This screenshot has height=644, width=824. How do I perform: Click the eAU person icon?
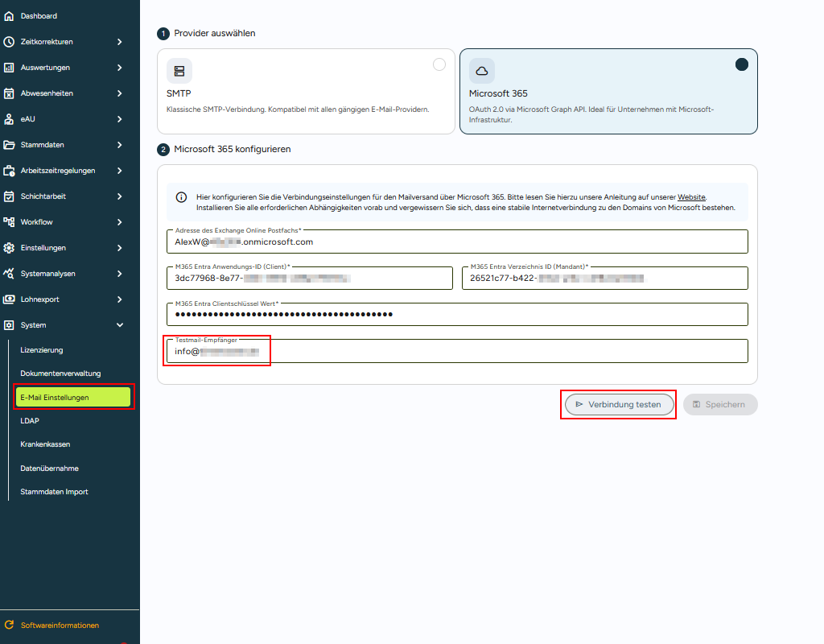coord(9,119)
